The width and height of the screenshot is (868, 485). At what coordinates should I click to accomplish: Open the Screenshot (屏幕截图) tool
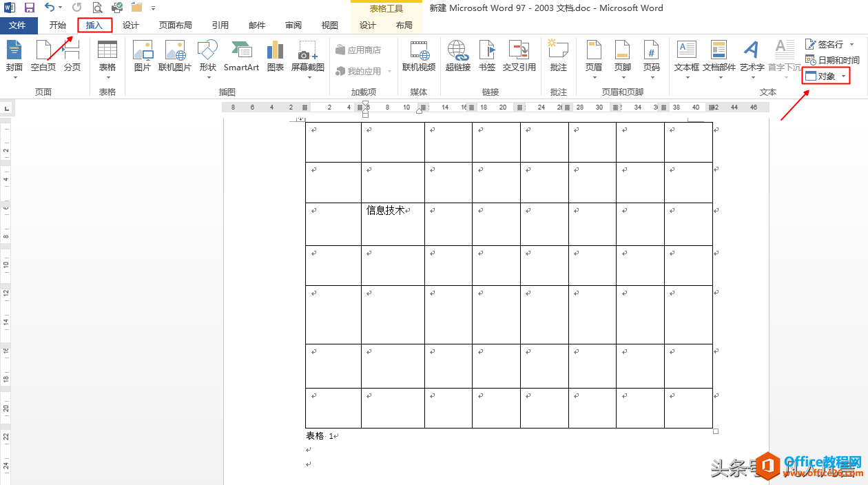307,60
